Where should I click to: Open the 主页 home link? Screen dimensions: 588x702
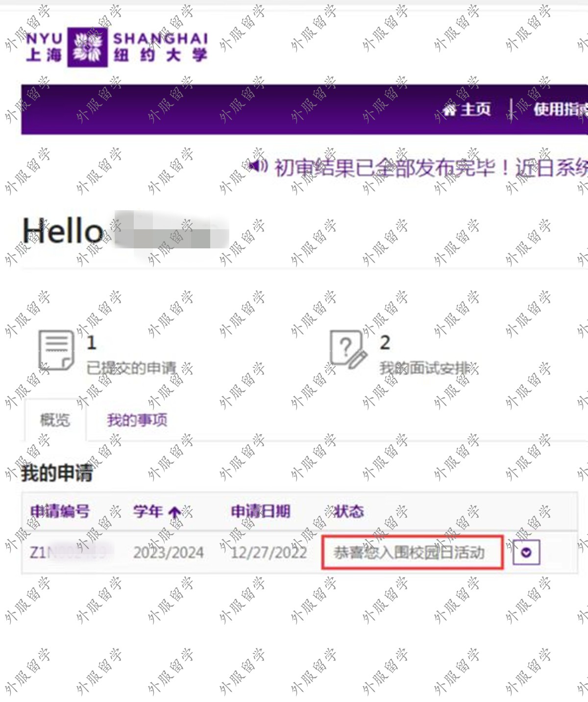[467, 109]
